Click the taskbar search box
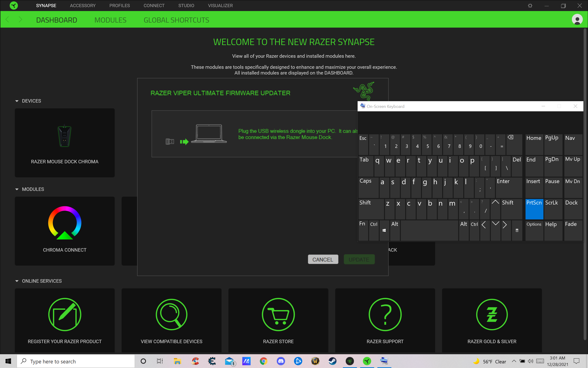Screen dimensions: 588x368 [76, 361]
